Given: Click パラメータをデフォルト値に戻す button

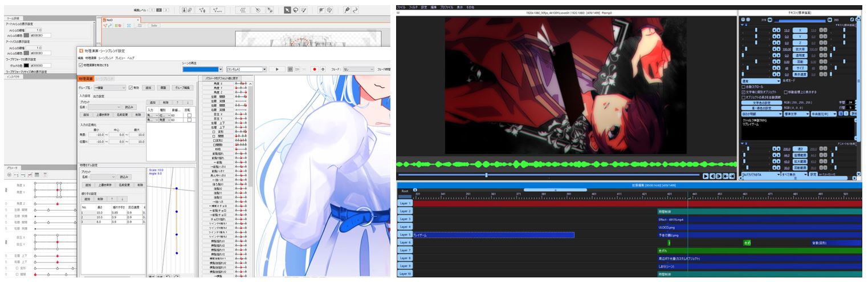Looking at the screenshot, I should (x=223, y=78).
